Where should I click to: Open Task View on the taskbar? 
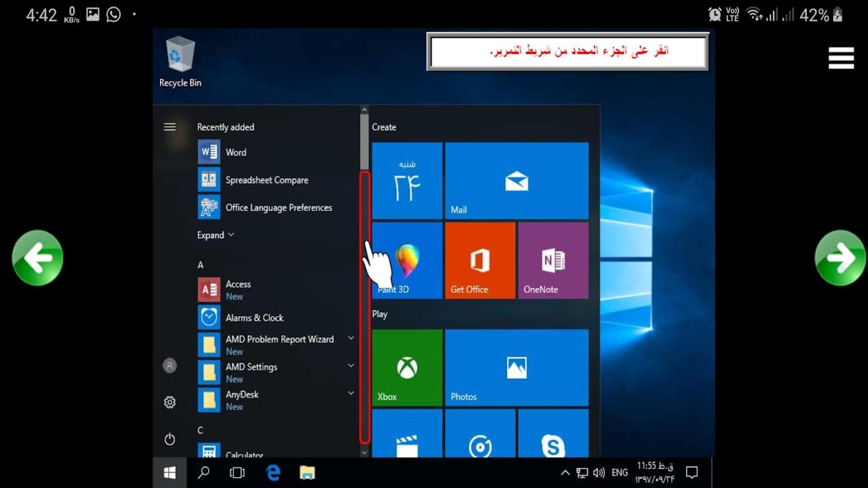(x=237, y=473)
